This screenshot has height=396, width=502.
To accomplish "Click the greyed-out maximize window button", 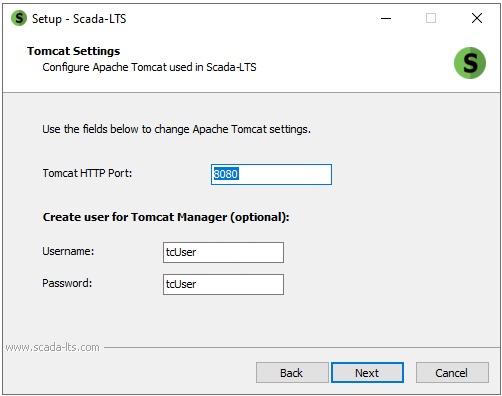I will point(431,18).
